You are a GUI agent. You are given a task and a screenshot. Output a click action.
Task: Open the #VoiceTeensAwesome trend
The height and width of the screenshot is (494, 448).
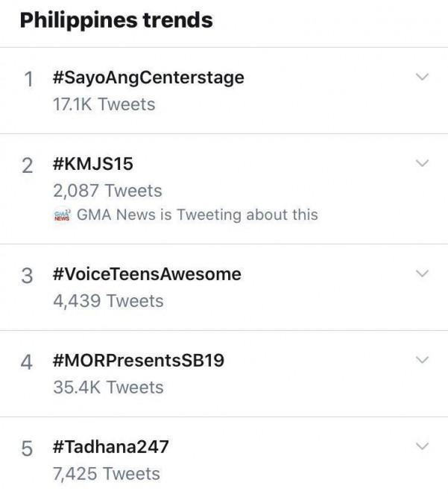[x=147, y=273]
